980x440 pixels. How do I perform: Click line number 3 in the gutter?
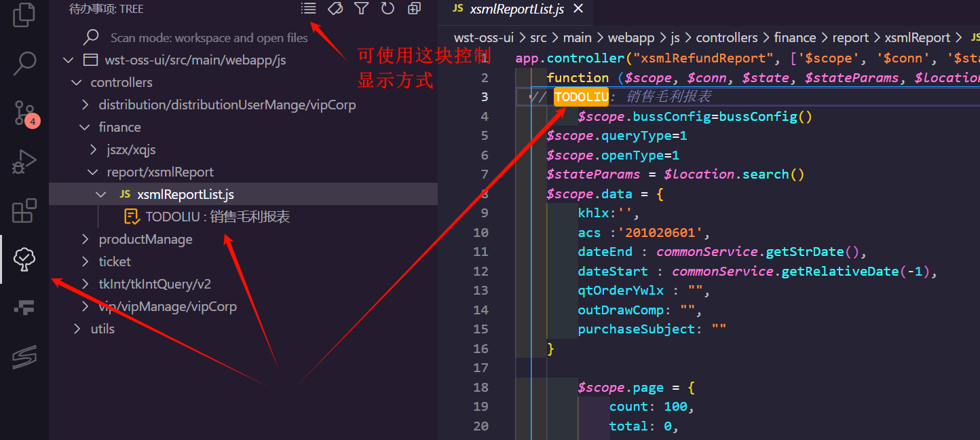click(x=485, y=96)
